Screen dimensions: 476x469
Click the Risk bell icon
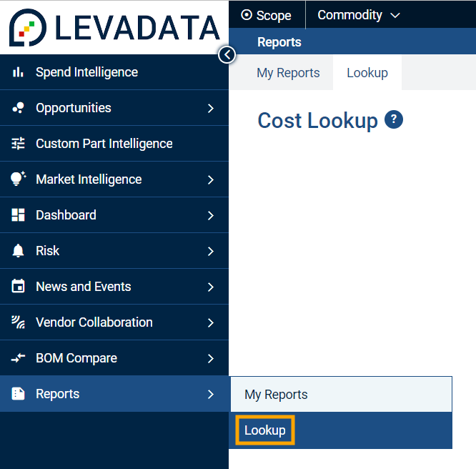coord(19,251)
